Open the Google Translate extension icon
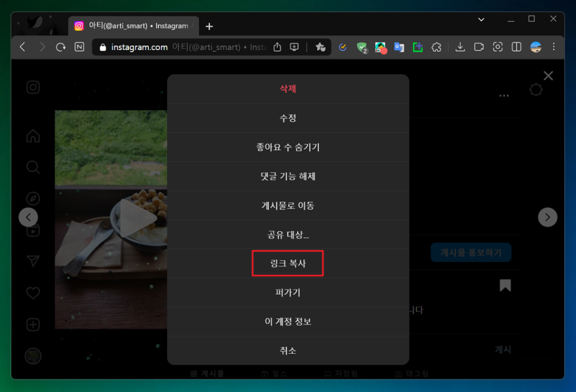The height and width of the screenshot is (392, 576). [x=399, y=47]
